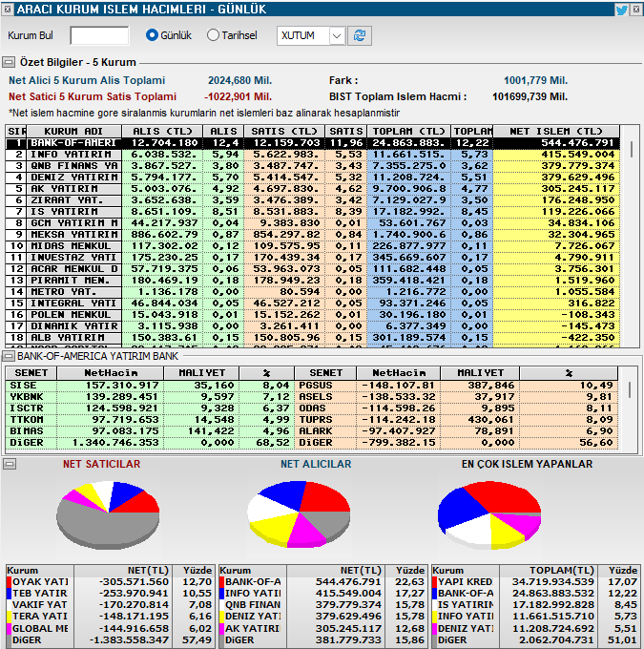Click the Twitter bird icon in title bar

point(621,10)
